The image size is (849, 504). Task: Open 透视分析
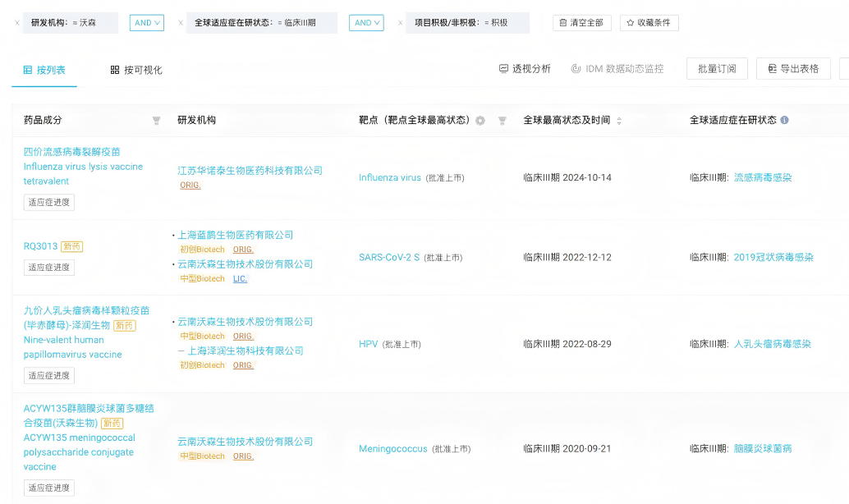point(525,69)
